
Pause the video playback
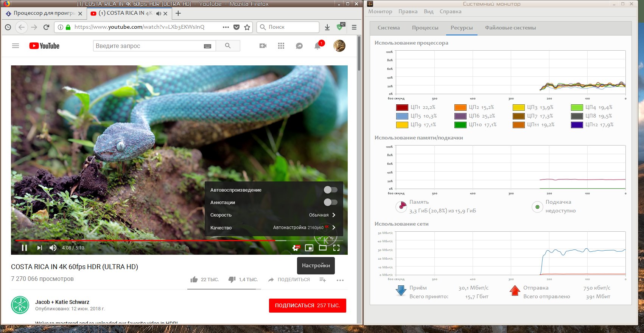point(25,248)
